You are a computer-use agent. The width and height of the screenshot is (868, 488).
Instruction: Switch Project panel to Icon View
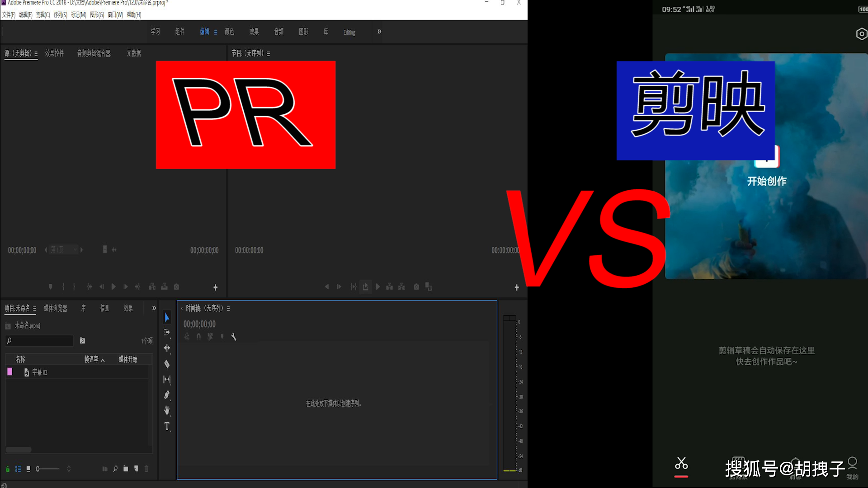click(x=28, y=469)
